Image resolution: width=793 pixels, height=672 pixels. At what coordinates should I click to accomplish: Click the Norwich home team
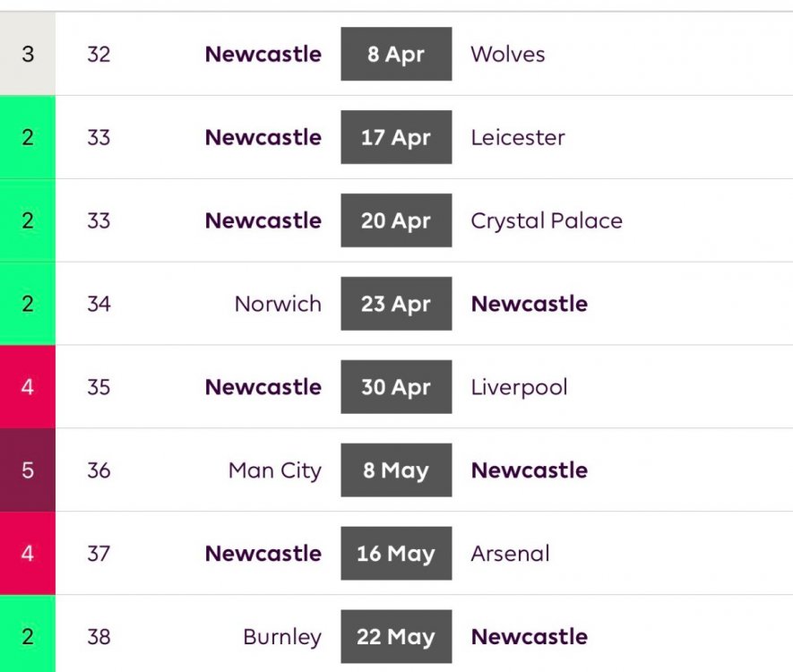[278, 304]
